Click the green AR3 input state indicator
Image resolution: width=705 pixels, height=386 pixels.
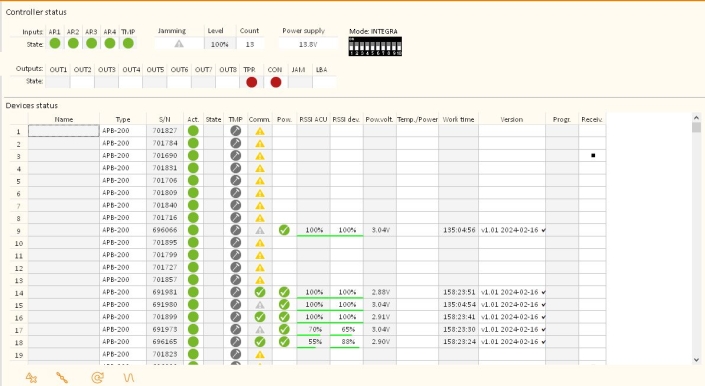91,44
